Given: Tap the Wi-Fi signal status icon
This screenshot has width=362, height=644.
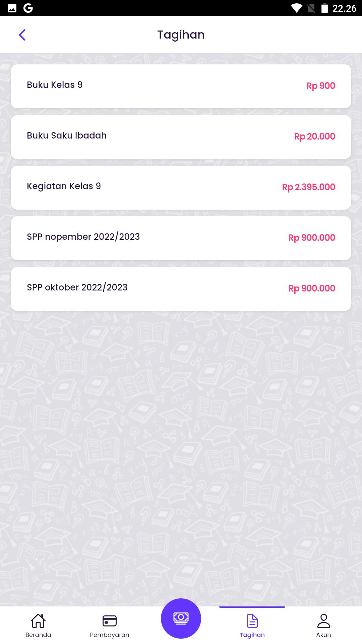Looking at the screenshot, I should tap(296, 8).
